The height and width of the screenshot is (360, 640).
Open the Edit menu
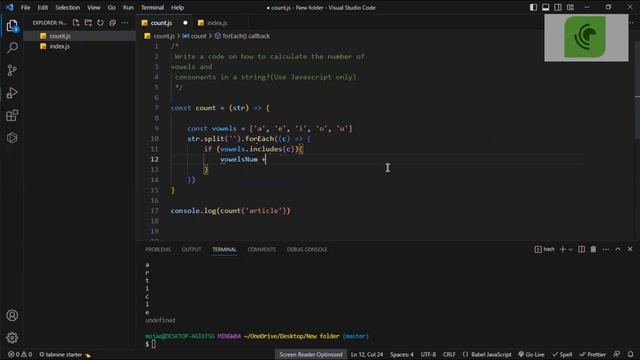coord(42,7)
